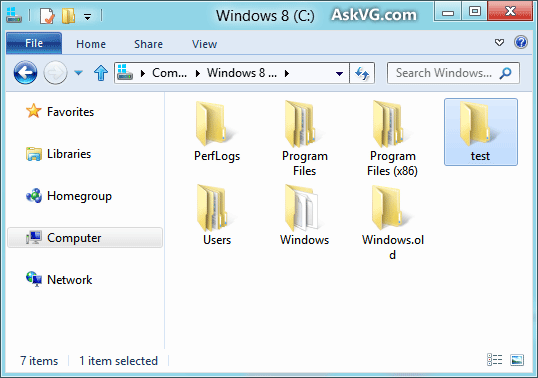
Task: Click 7 items status bar text
Action: 39,361
